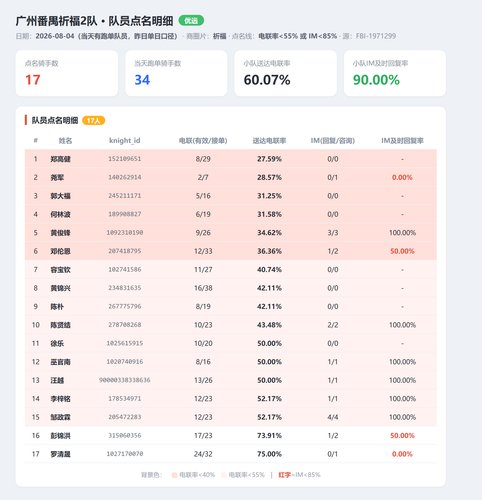Click the 75.00% rate in row 17
The width and height of the screenshot is (482, 500).
click(x=269, y=454)
